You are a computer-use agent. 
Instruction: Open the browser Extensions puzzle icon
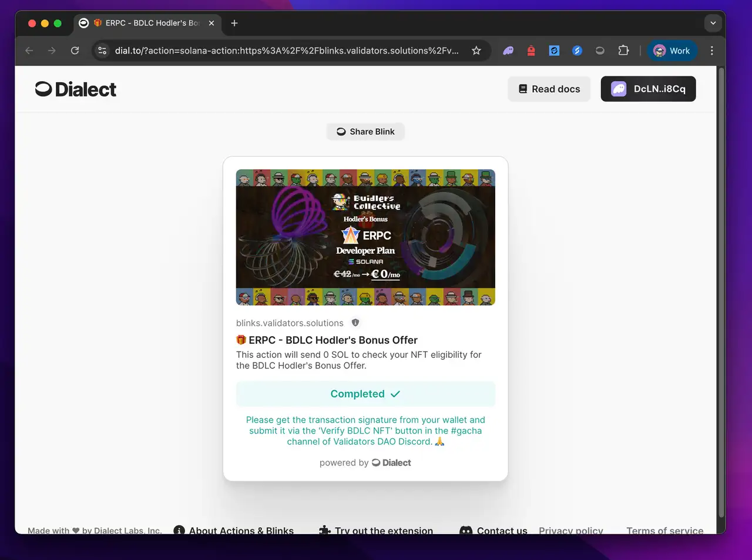pyautogui.click(x=623, y=51)
